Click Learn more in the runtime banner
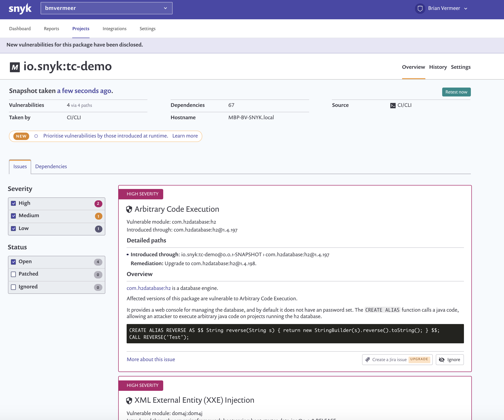Screen dimensions: 504x420 pos(185,136)
